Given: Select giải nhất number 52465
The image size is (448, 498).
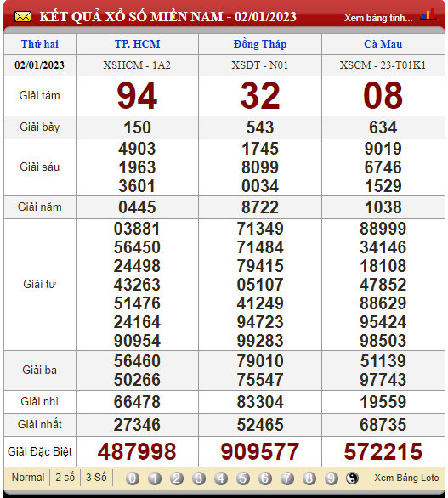Looking at the screenshot, I should (x=260, y=425).
